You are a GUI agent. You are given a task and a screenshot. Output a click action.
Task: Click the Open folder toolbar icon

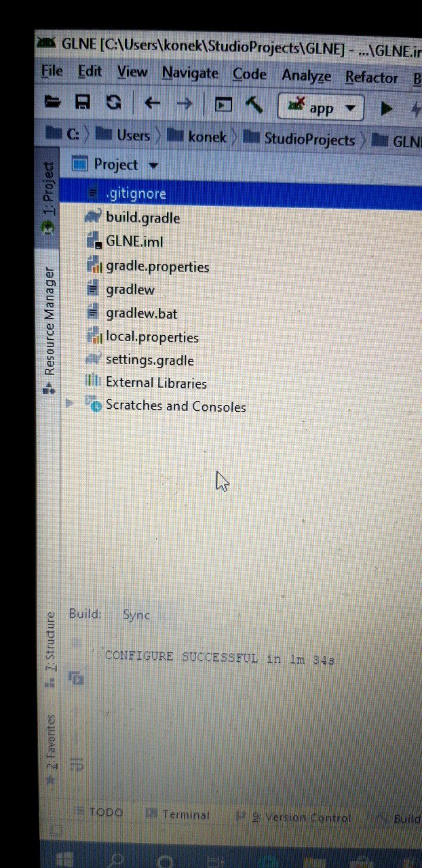[52, 102]
